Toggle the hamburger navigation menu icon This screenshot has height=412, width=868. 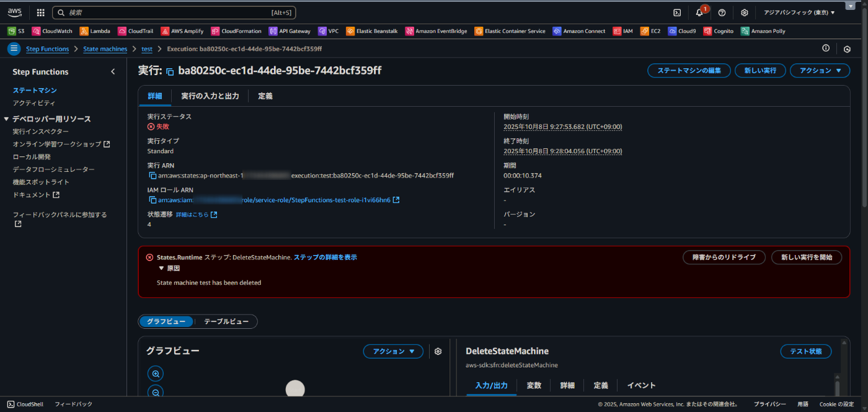coord(14,49)
